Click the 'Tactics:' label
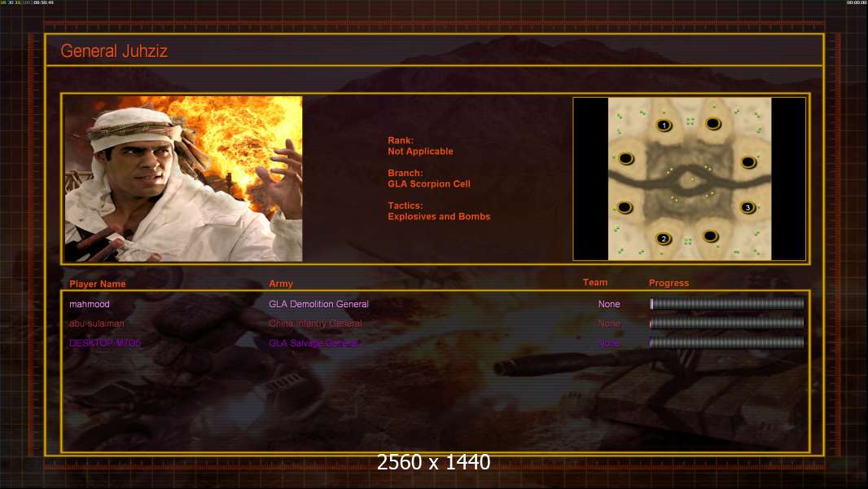This screenshot has height=489, width=868. click(x=406, y=205)
